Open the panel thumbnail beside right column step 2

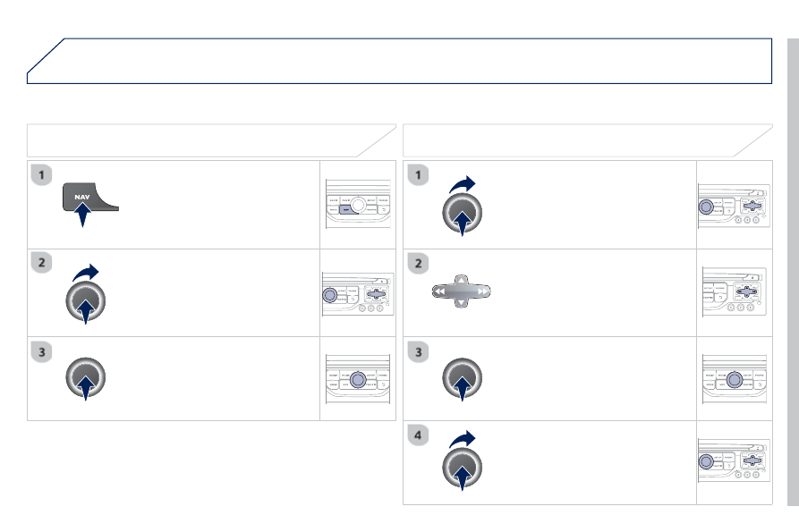tap(735, 291)
